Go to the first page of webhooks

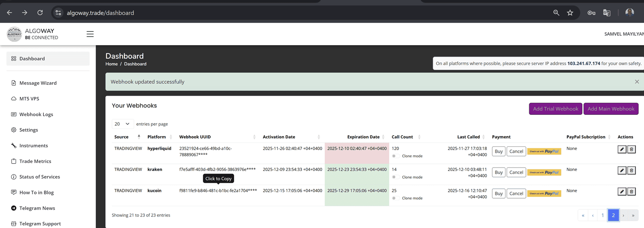[583, 215]
